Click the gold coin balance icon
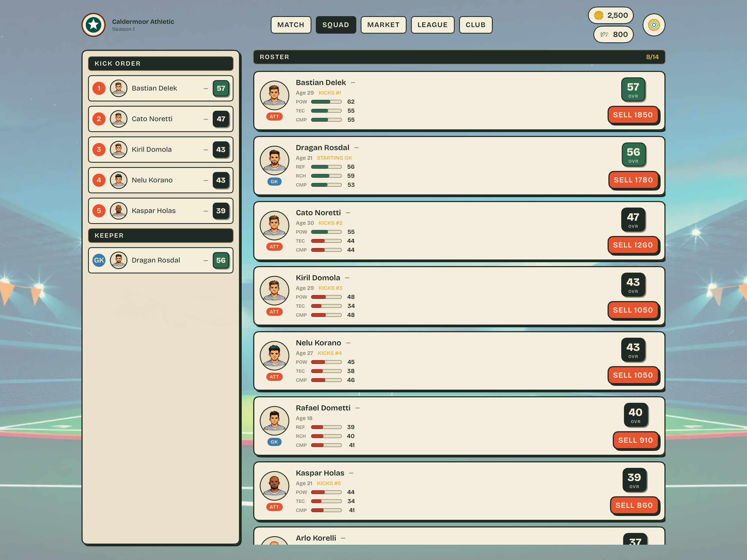The height and width of the screenshot is (560, 747). coord(599,15)
